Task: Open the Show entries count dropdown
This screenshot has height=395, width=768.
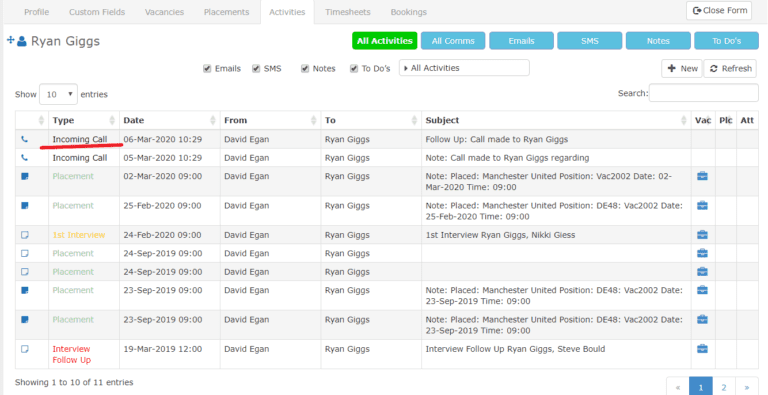Action: pyautogui.click(x=58, y=94)
